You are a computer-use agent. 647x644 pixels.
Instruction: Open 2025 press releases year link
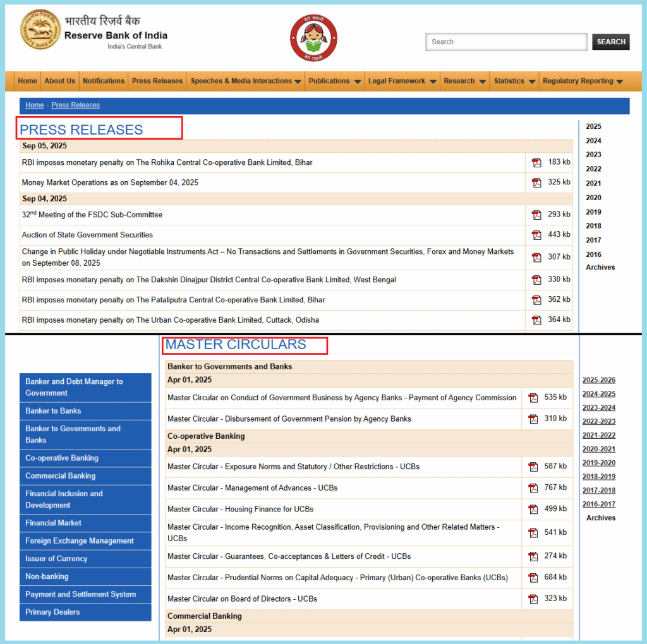(x=593, y=126)
